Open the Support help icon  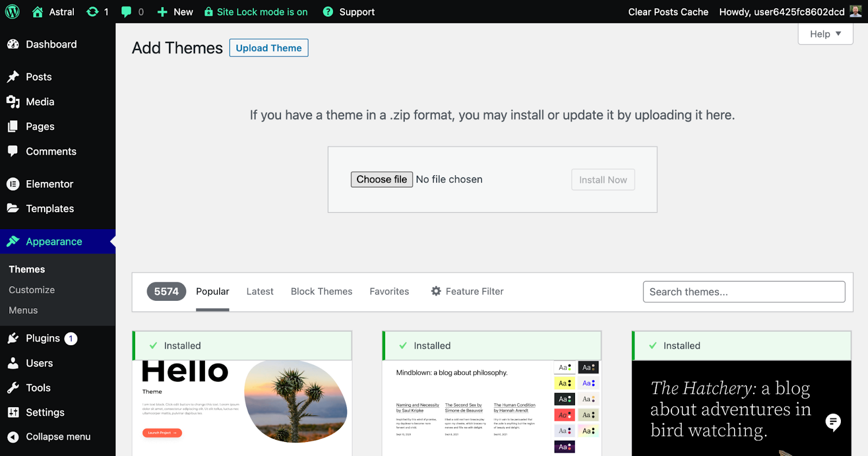(328, 11)
